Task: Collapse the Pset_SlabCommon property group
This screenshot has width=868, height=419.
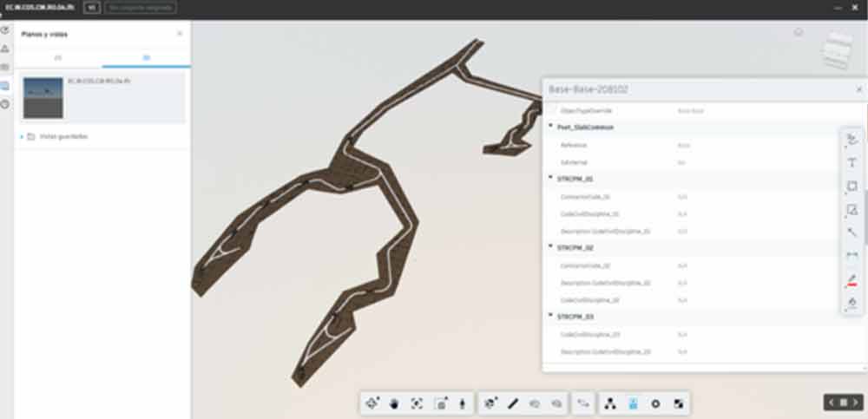Action: pyautogui.click(x=550, y=127)
